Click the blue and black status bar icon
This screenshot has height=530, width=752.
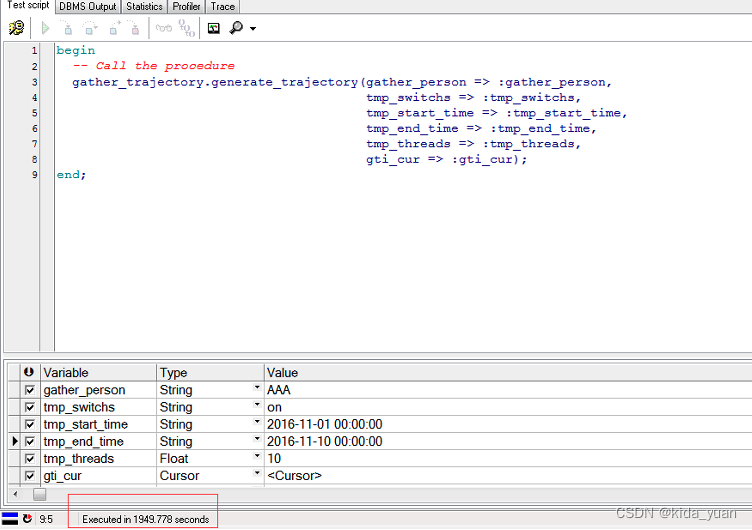pyautogui.click(x=10, y=519)
